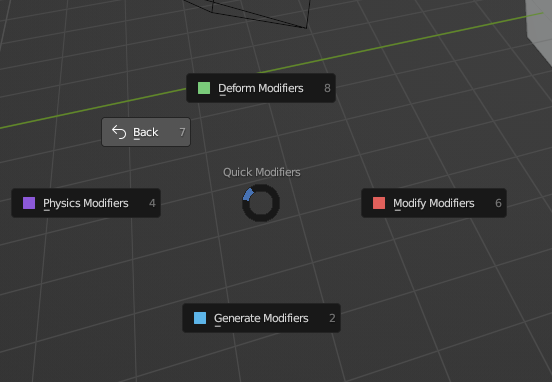Image resolution: width=552 pixels, height=382 pixels.
Task: Open the Deform Modifiers pie entry
Action: 261,88
